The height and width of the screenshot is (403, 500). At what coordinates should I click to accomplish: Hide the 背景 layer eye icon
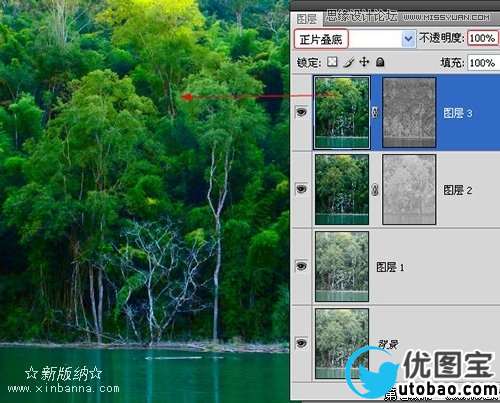coord(301,343)
